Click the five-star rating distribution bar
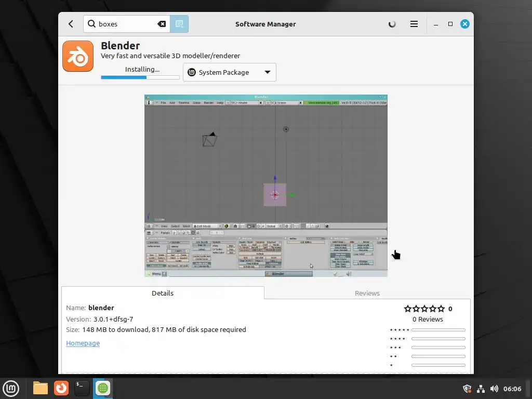 tap(438, 330)
